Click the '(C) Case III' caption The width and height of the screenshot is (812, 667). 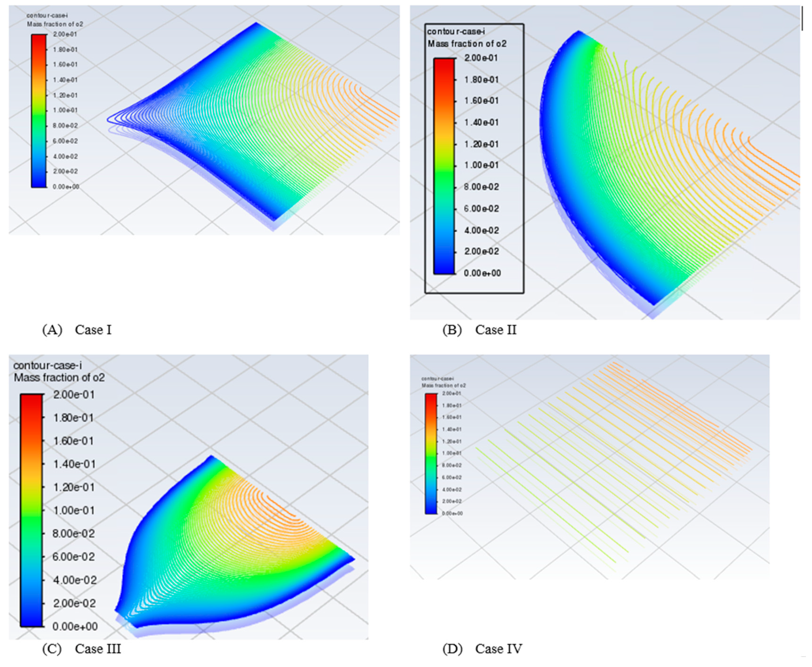coord(81,648)
